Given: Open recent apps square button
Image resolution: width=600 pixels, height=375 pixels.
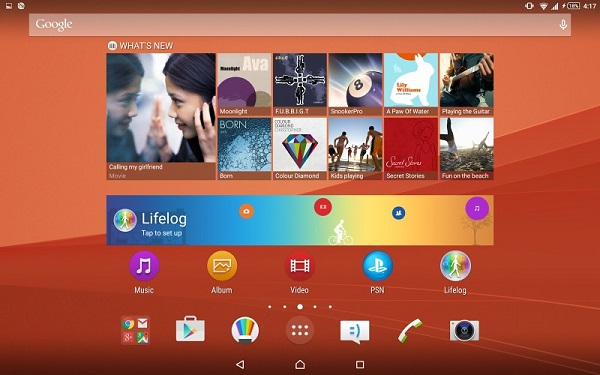Looking at the screenshot, I should [x=360, y=364].
